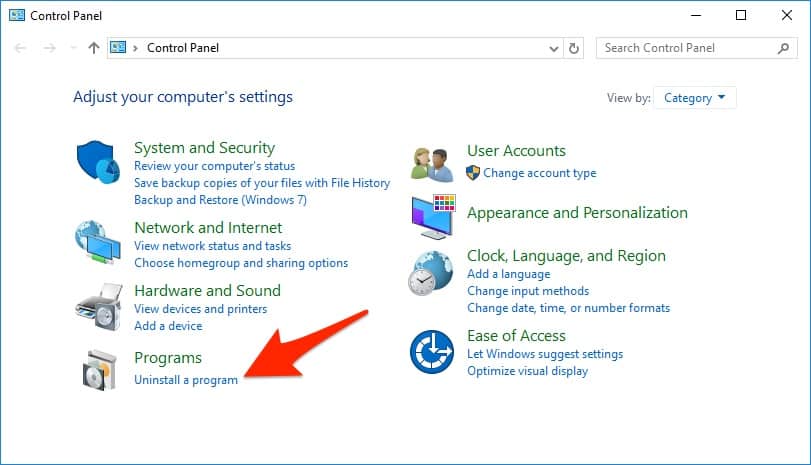The image size is (811, 465).
Task: Minimize the Control Panel window
Action: click(x=696, y=15)
